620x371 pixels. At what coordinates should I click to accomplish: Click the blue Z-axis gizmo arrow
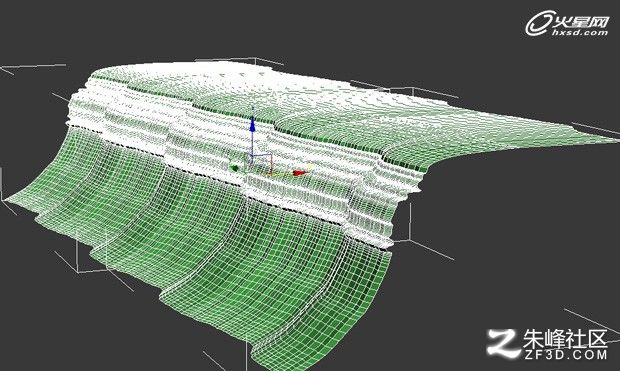(x=252, y=124)
